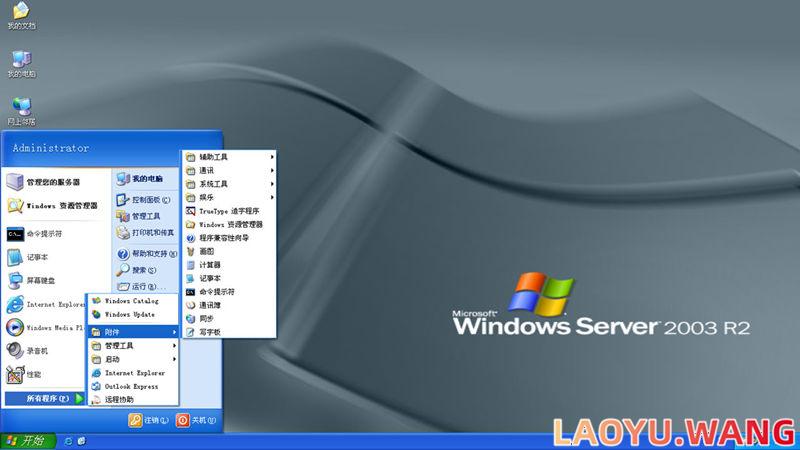
Task: Open 管理您的服务器 in the Start menu
Action: tap(55, 182)
